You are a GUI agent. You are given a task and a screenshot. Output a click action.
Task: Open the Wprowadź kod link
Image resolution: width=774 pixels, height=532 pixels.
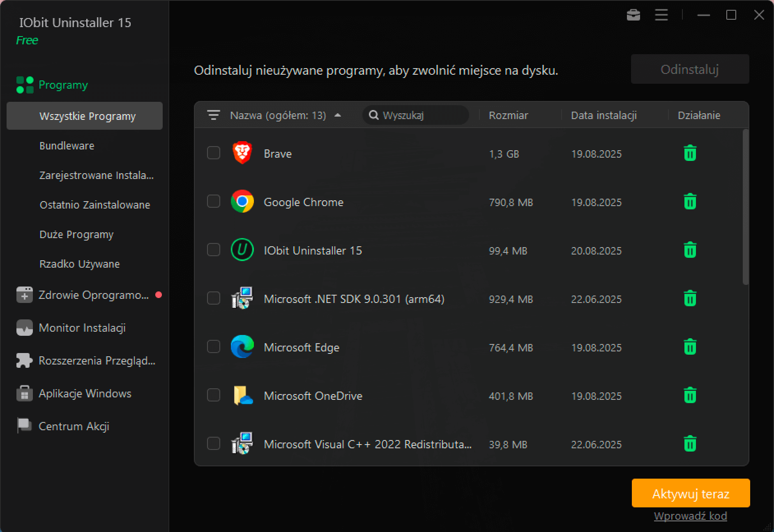point(690,516)
